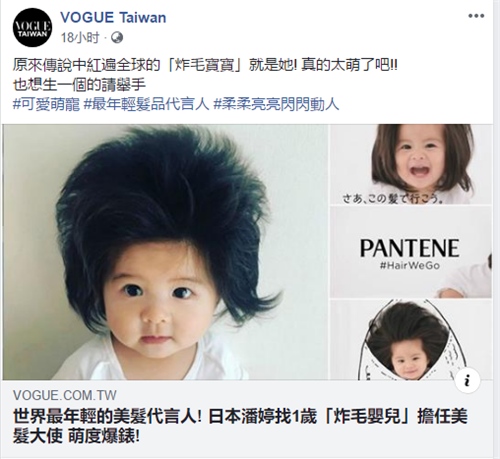This screenshot has width=500, height=459.
Task: Click the PANTENE #HairWeGo image
Action: click(x=411, y=252)
